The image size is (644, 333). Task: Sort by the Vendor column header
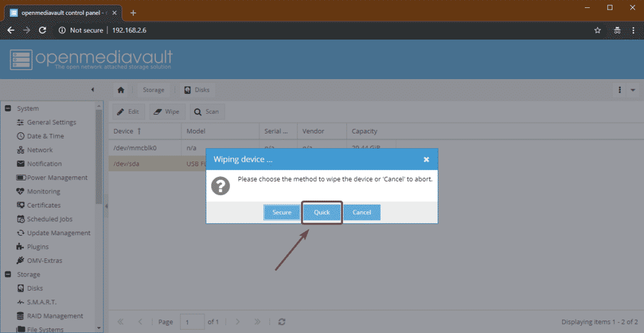click(x=321, y=131)
